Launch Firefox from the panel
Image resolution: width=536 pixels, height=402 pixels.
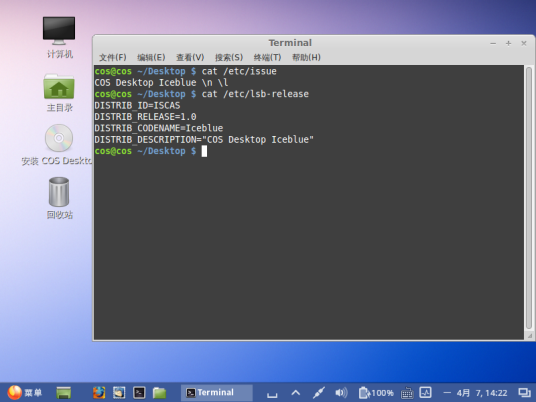pos(99,392)
